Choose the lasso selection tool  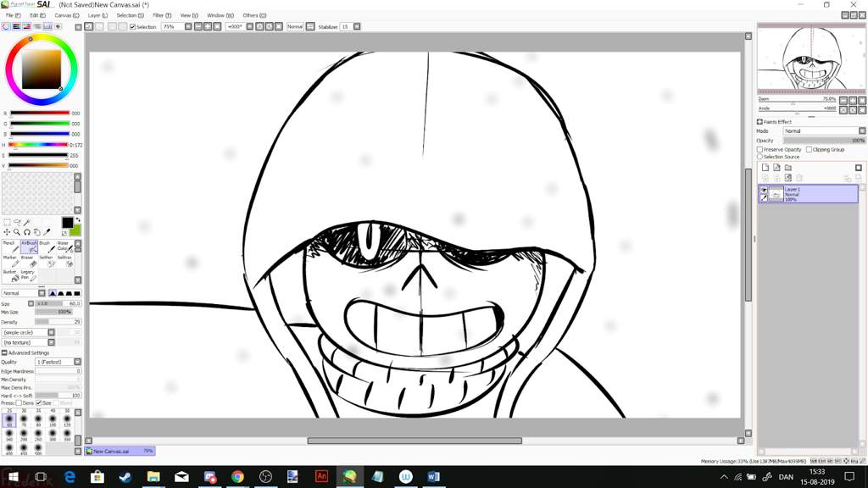(17, 223)
